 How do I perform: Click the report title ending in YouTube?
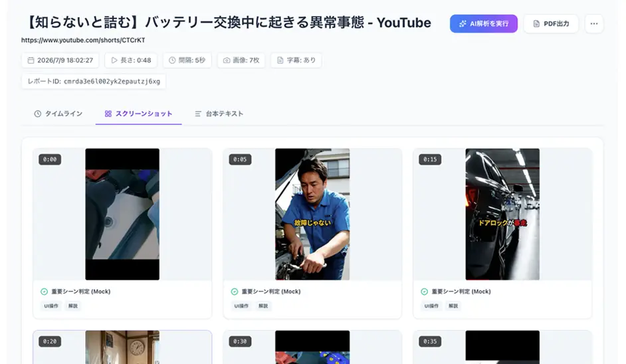click(x=227, y=23)
